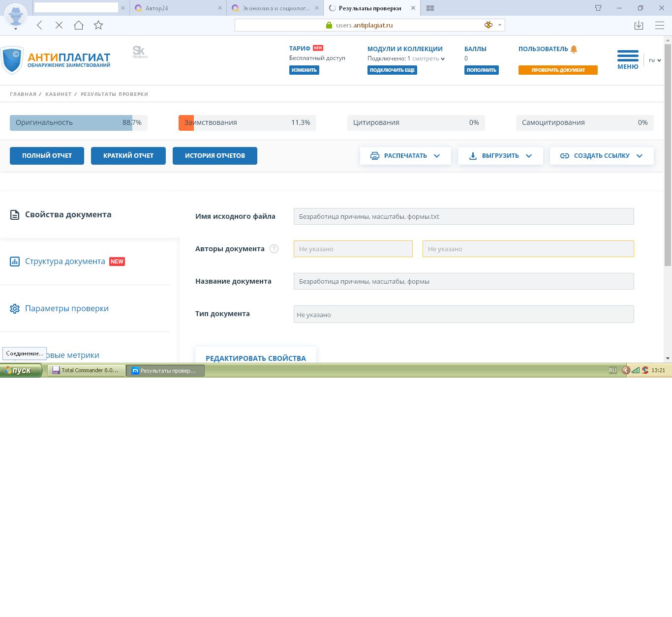Click the Antiplagiat shield logo
Viewport: 672px width, 617px height.
(12, 60)
